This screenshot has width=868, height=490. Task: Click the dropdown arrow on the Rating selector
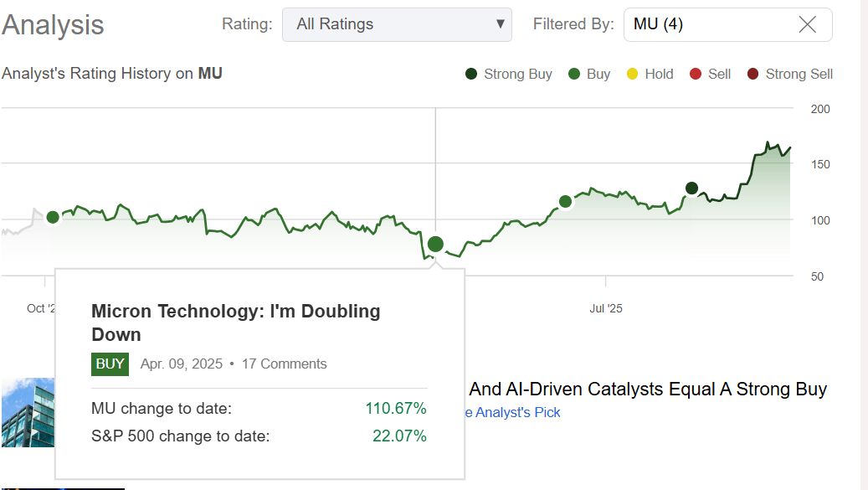click(x=500, y=24)
